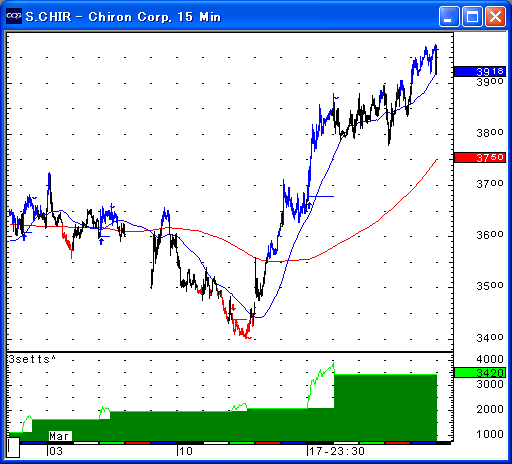
Task: Select the blue 3918 last price label
Action: [x=480, y=71]
